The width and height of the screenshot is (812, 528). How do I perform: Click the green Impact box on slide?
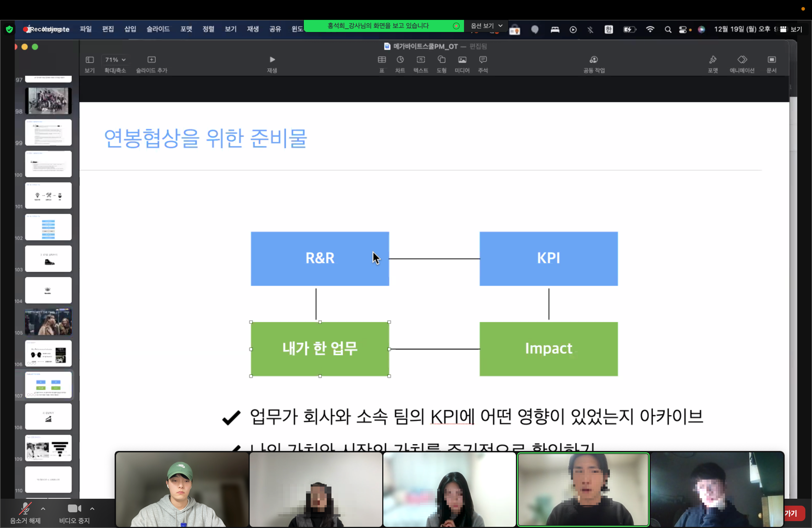tap(548, 349)
